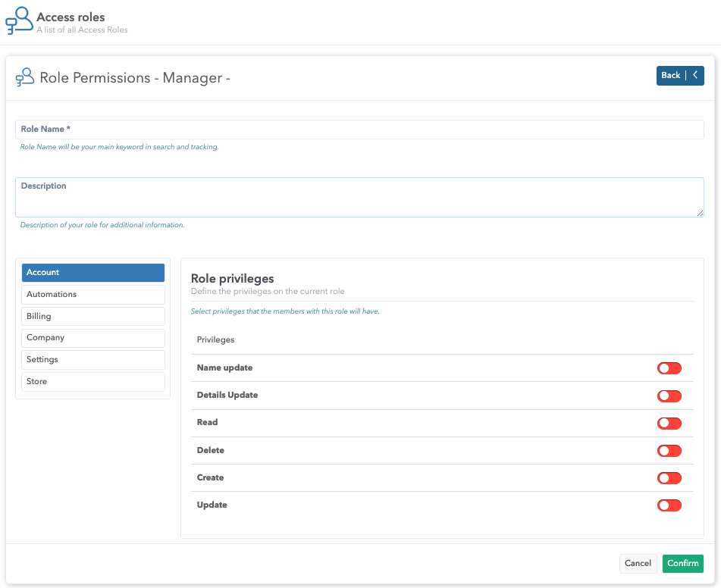Focus the Role Name input field

click(359, 130)
